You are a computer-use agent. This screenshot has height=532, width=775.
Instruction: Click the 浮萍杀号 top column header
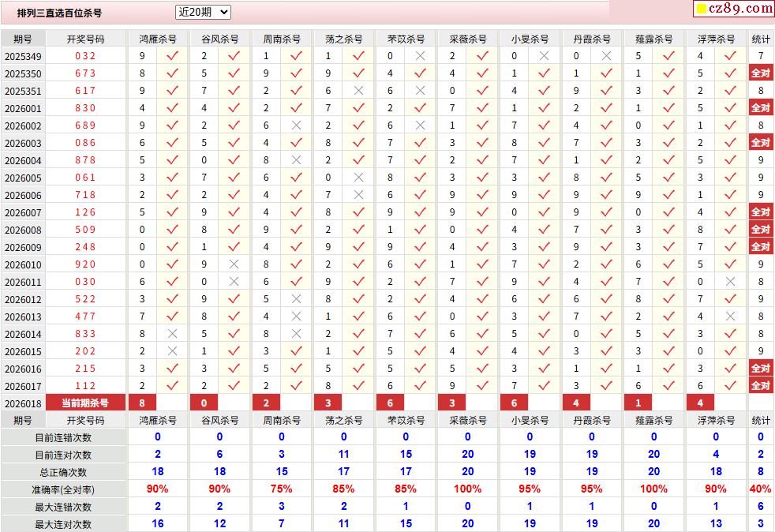pyautogui.click(x=716, y=39)
